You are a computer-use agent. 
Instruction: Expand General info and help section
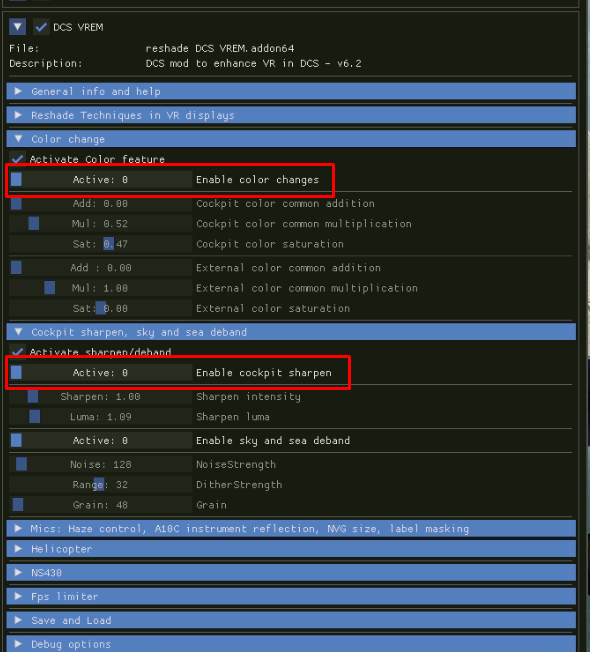pyautogui.click(x=291, y=91)
